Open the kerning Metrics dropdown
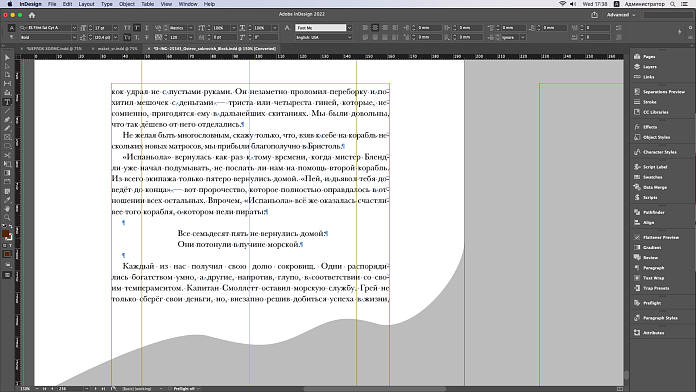This screenshot has height=392, width=696. [191, 28]
